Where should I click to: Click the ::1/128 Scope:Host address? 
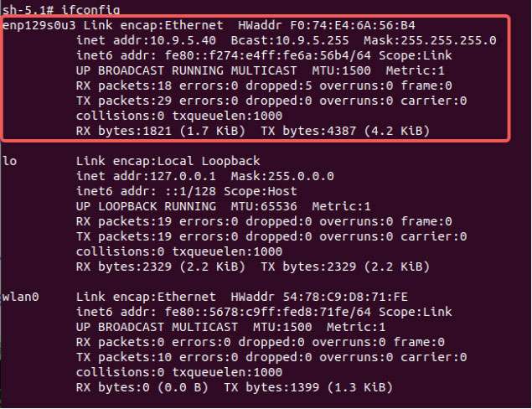[x=230, y=191]
